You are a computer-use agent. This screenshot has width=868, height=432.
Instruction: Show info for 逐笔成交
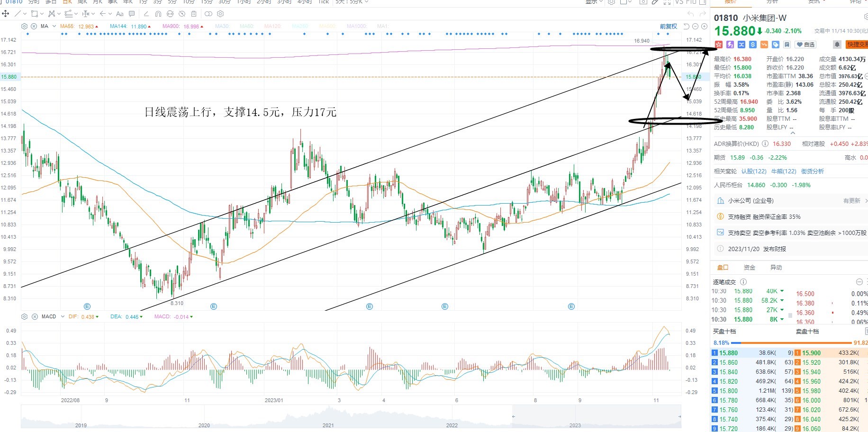[x=743, y=282]
